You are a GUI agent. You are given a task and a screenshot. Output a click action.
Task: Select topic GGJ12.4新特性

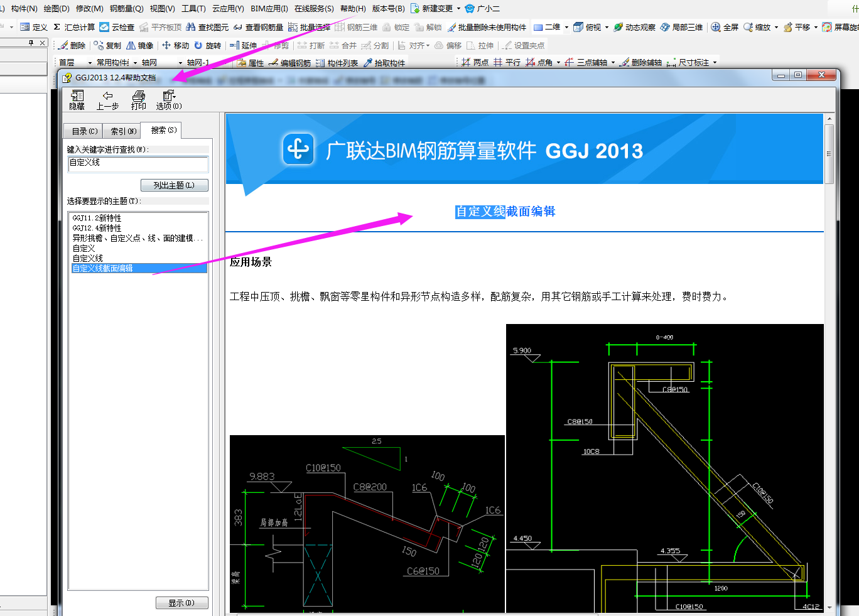pos(97,228)
